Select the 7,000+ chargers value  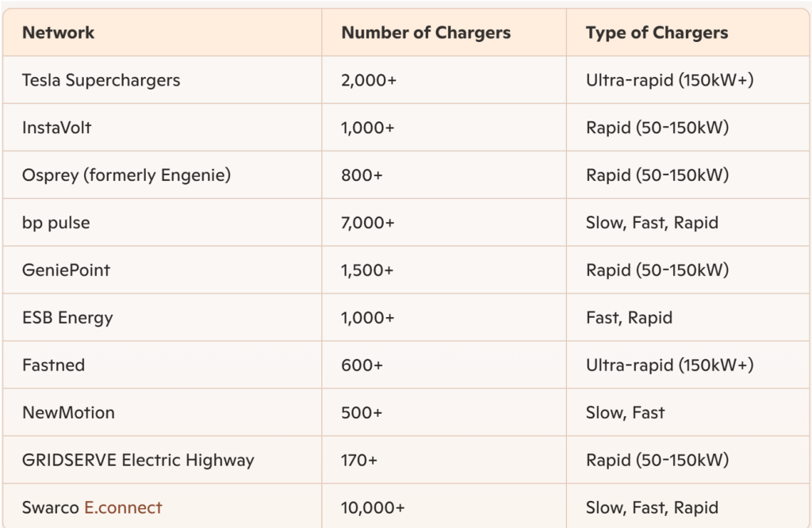(368, 223)
